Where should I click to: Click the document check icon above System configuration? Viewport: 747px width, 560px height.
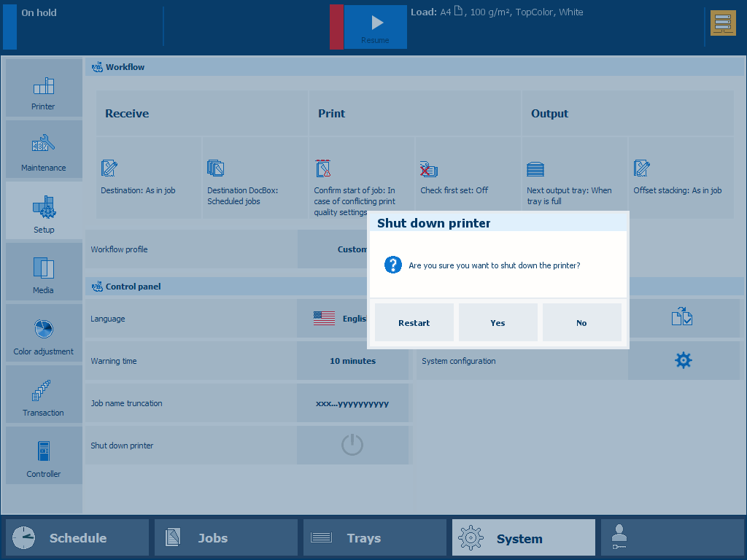click(684, 316)
